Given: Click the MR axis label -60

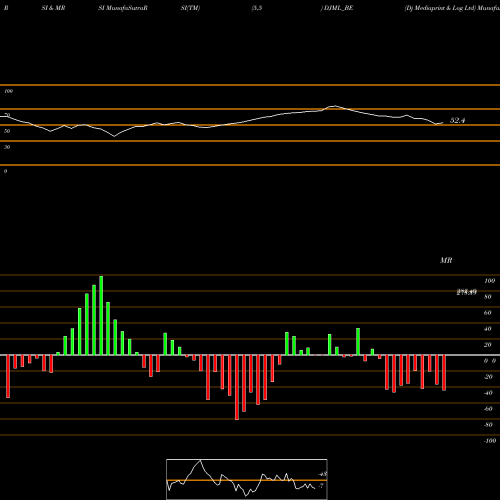Looking at the screenshot, I should pyautogui.click(x=488, y=409).
